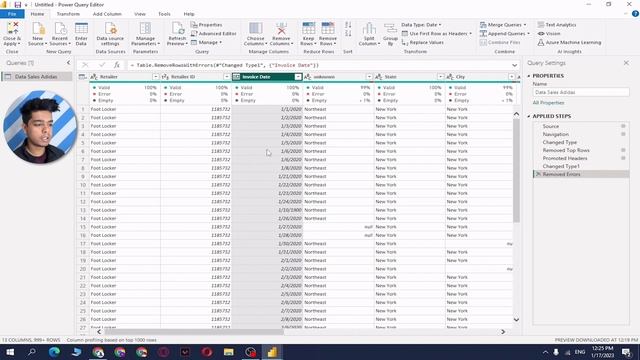Click the Vision AI insight
The width and height of the screenshot is (640, 360).
549,33
